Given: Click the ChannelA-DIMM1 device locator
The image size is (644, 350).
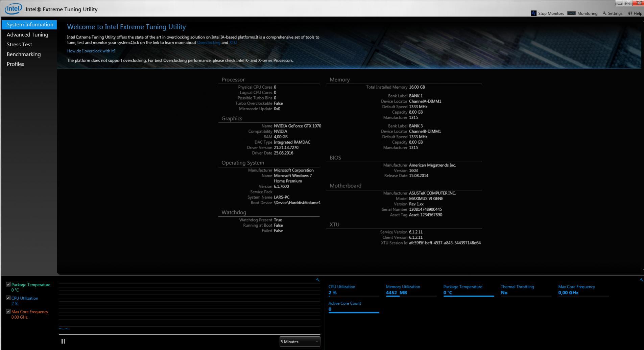Looking at the screenshot, I should 425,101.
